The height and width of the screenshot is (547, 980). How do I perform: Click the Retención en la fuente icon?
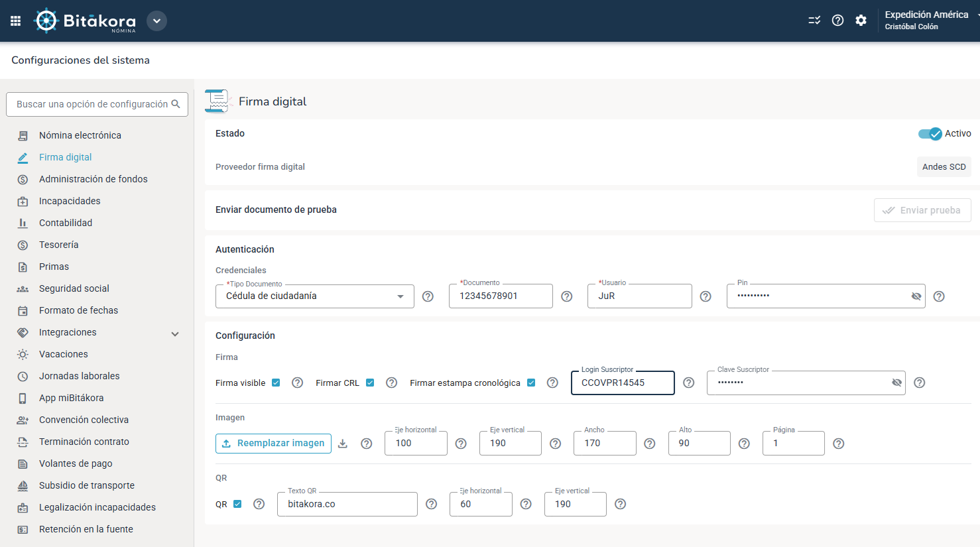(23, 529)
